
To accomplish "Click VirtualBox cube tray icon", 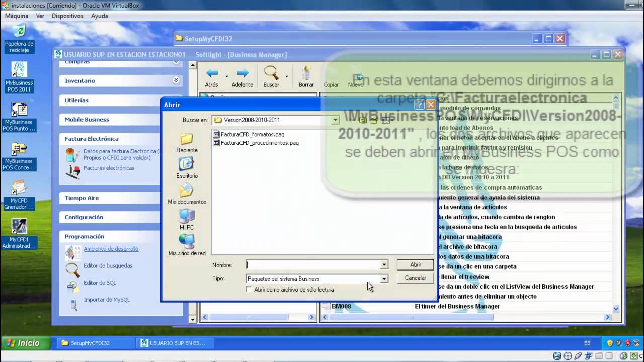I will (636, 343).
